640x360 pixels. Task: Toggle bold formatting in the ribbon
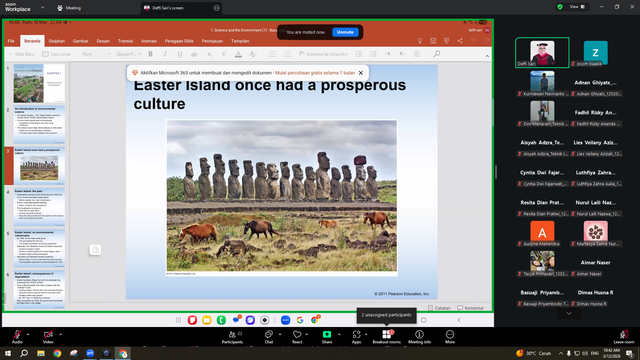click(151, 54)
